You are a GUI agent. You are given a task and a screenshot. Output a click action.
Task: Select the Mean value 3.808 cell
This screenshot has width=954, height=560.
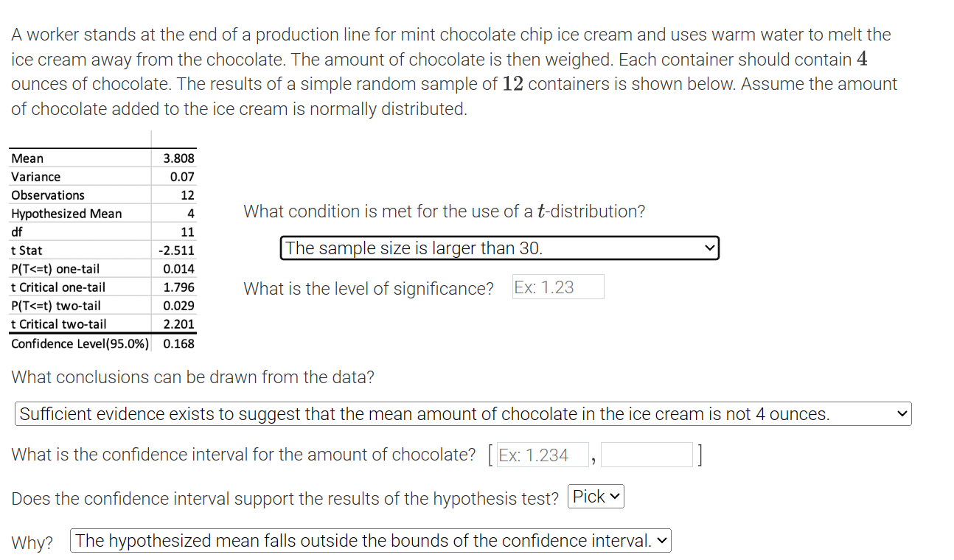pyautogui.click(x=178, y=158)
